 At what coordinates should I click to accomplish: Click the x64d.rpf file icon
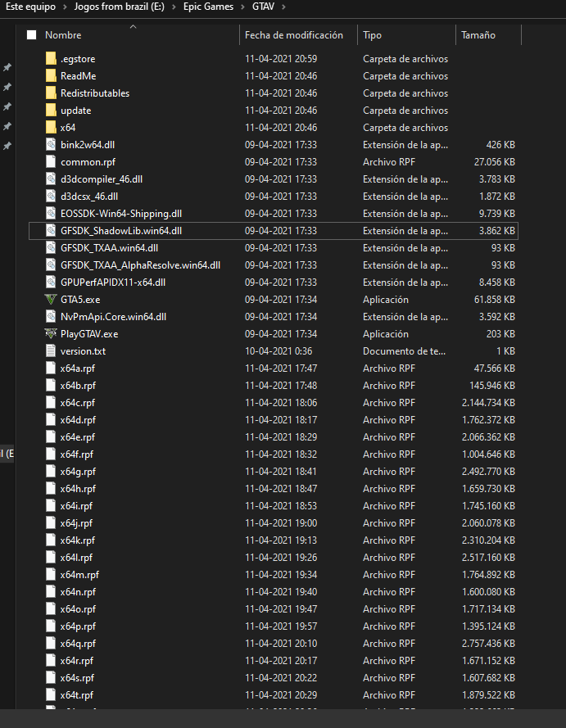tap(51, 420)
